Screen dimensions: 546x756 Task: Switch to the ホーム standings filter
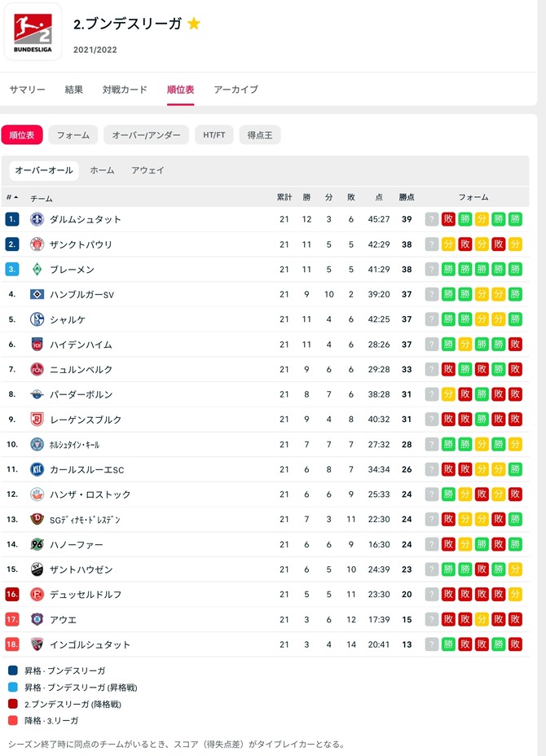(102, 170)
